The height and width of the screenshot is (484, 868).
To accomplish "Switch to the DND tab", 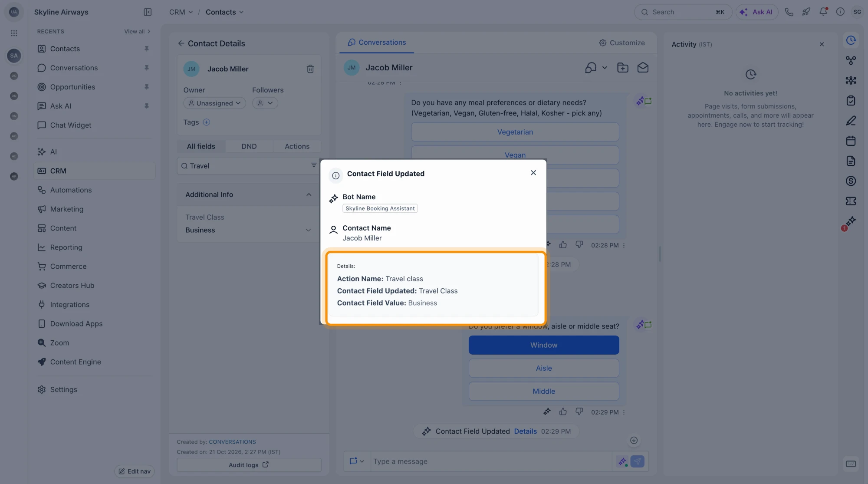I will [249, 146].
